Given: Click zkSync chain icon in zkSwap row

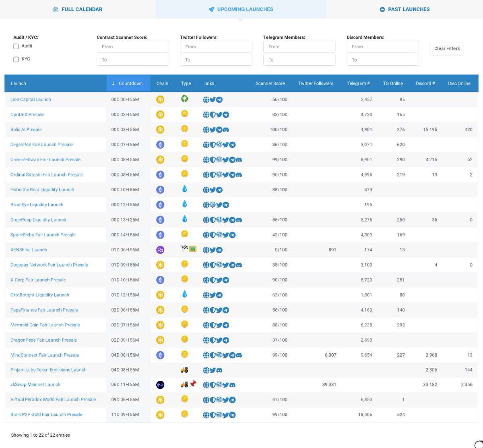Looking at the screenshot, I should tap(160, 385).
